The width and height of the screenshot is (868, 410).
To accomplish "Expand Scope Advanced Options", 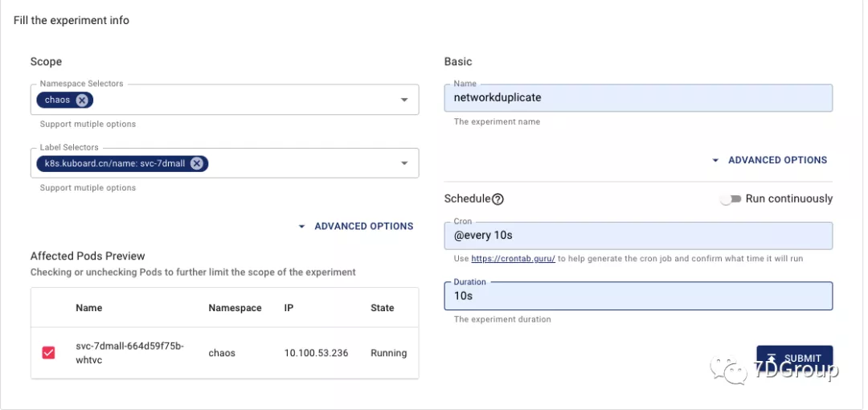I will (x=356, y=227).
